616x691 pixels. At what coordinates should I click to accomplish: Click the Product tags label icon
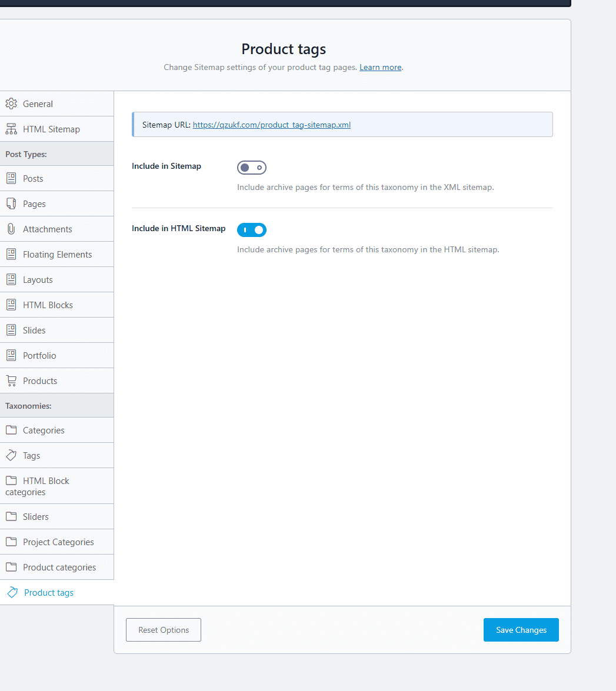pyautogui.click(x=12, y=593)
